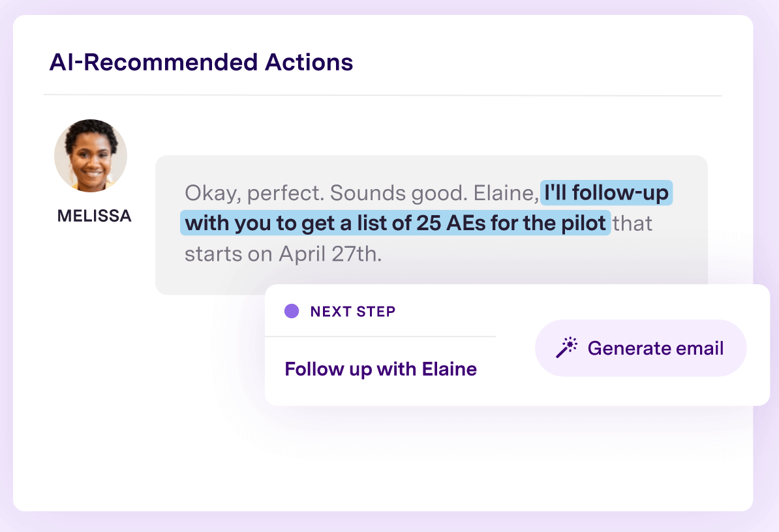Click the magic wand icon on Generate email
Image resolution: width=779 pixels, height=532 pixels.
click(x=568, y=347)
